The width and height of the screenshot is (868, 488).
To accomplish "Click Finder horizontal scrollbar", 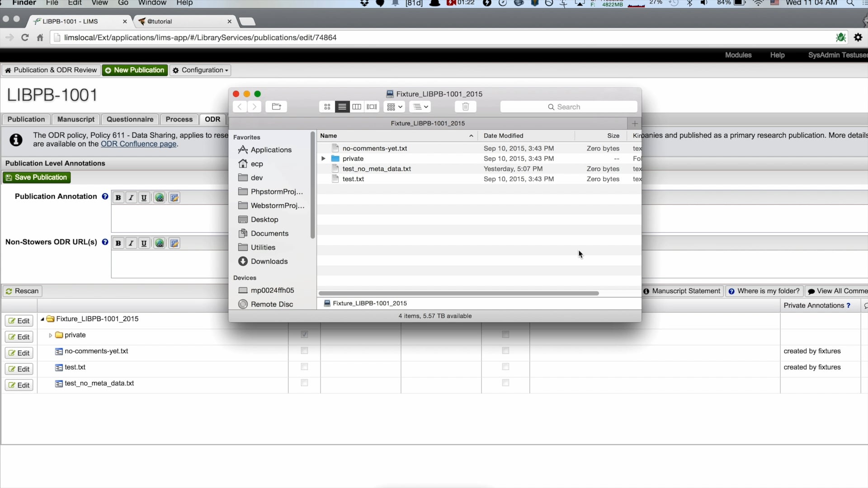I will pos(459,293).
